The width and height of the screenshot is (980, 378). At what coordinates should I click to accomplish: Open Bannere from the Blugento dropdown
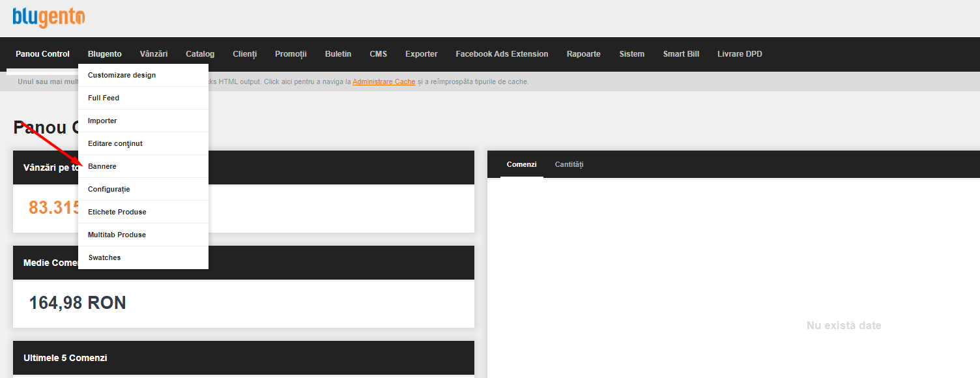pyautogui.click(x=143, y=166)
